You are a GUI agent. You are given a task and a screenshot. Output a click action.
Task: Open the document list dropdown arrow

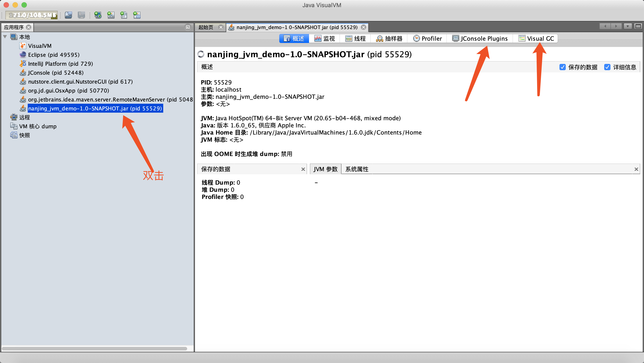pyautogui.click(x=628, y=26)
